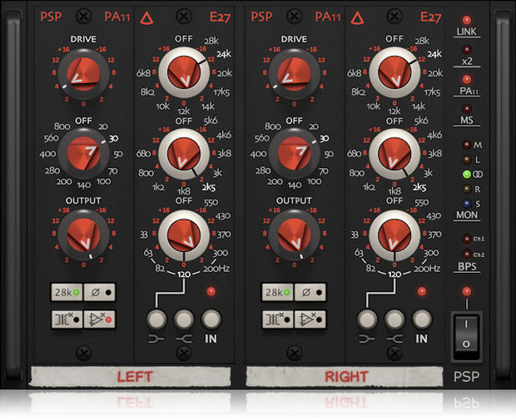Screen dimensions: 516x420
Task: Toggle Ch1 bypass LED
Action: [x=466, y=239]
